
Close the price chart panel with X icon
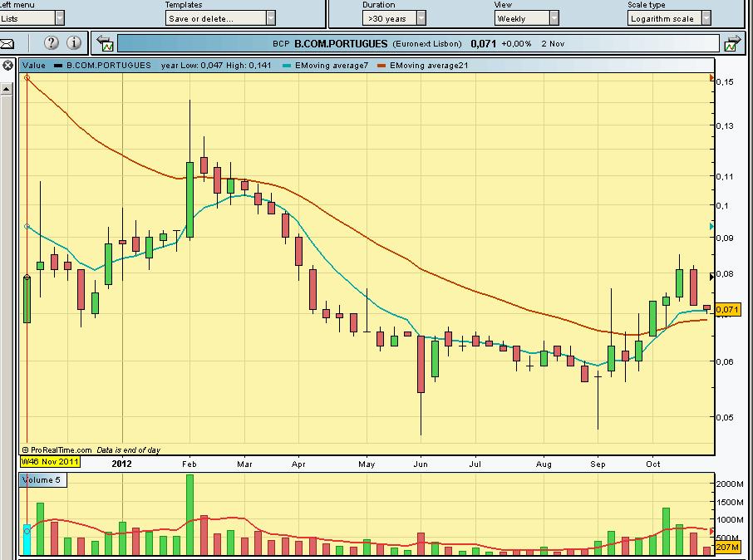coord(8,66)
